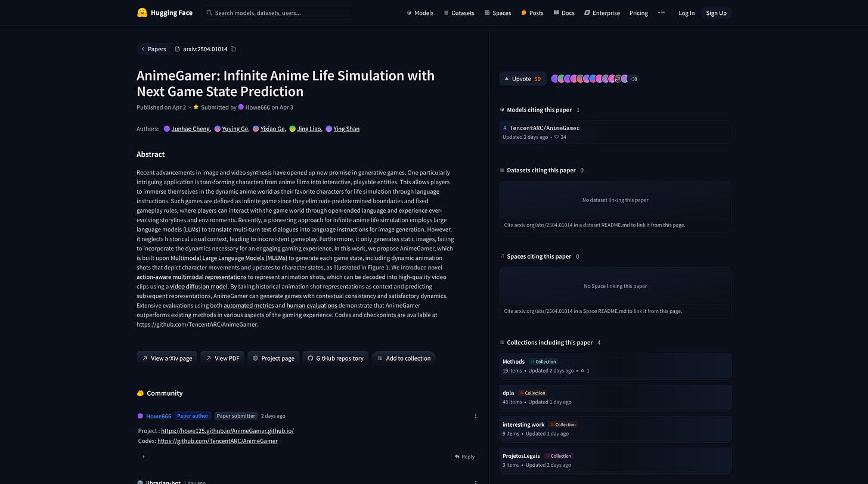This screenshot has height=484, width=868.
Task: Click Add to collection
Action: tap(404, 358)
